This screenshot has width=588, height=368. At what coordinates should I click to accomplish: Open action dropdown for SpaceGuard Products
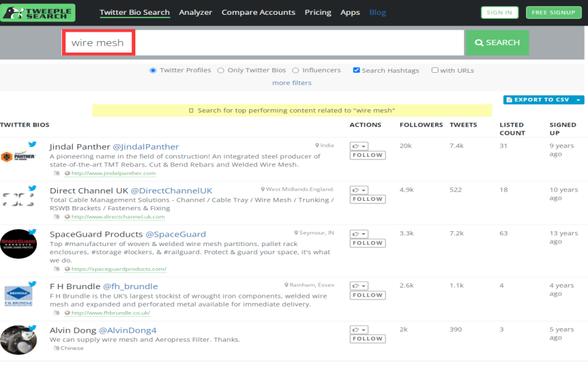point(359,234)
